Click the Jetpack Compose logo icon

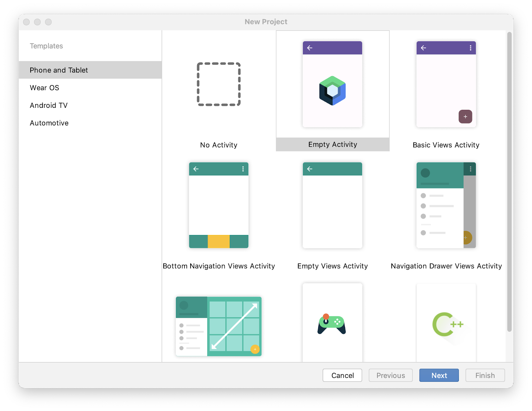[x=332, y=91]
